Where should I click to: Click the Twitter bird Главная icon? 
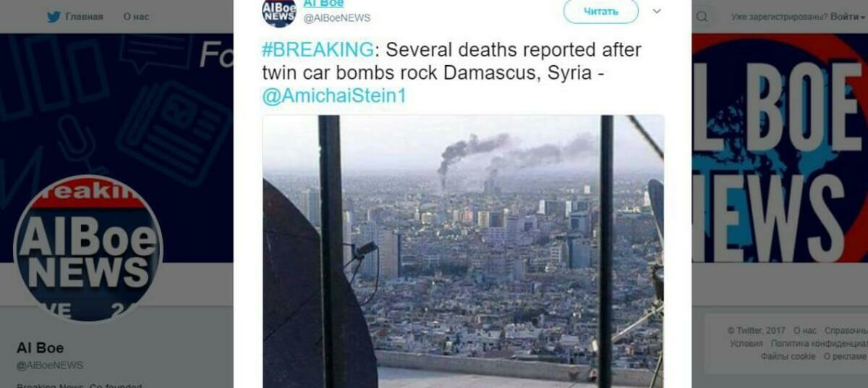(54, 17)
